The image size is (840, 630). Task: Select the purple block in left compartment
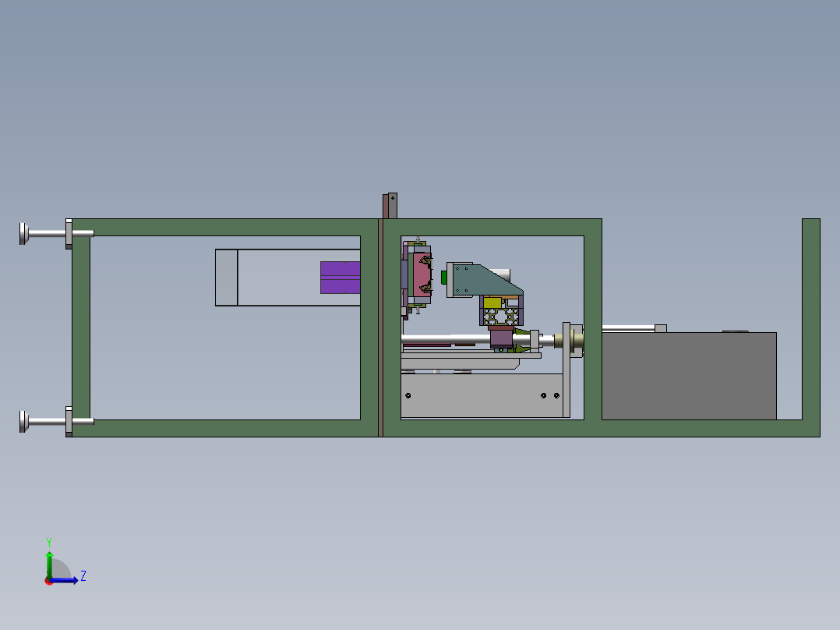341,278
